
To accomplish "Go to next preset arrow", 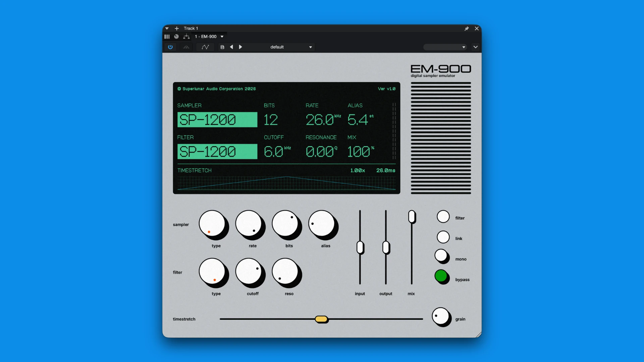I will coord(240,47).
